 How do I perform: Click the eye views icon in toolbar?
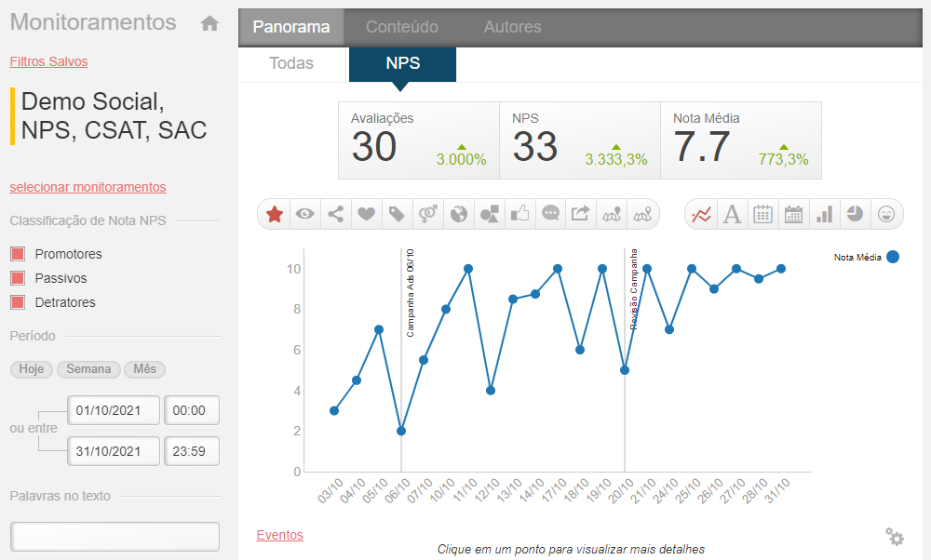(304, 214)
